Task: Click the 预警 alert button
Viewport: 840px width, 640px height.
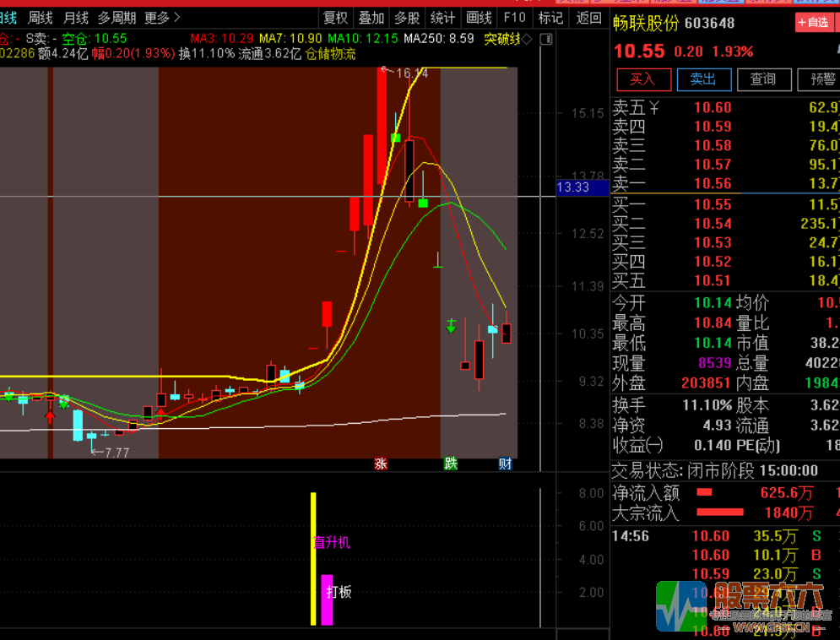Action: tap(820, 80)
